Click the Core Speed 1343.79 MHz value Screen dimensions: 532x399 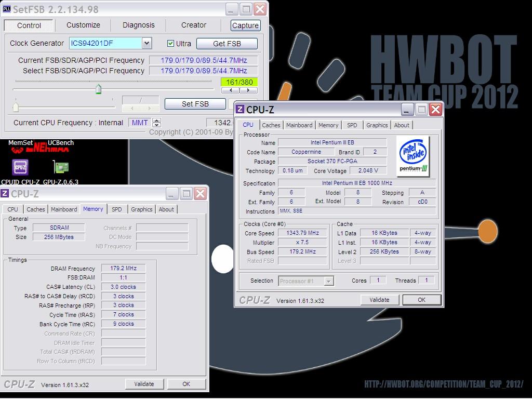(x=302, y=233)
